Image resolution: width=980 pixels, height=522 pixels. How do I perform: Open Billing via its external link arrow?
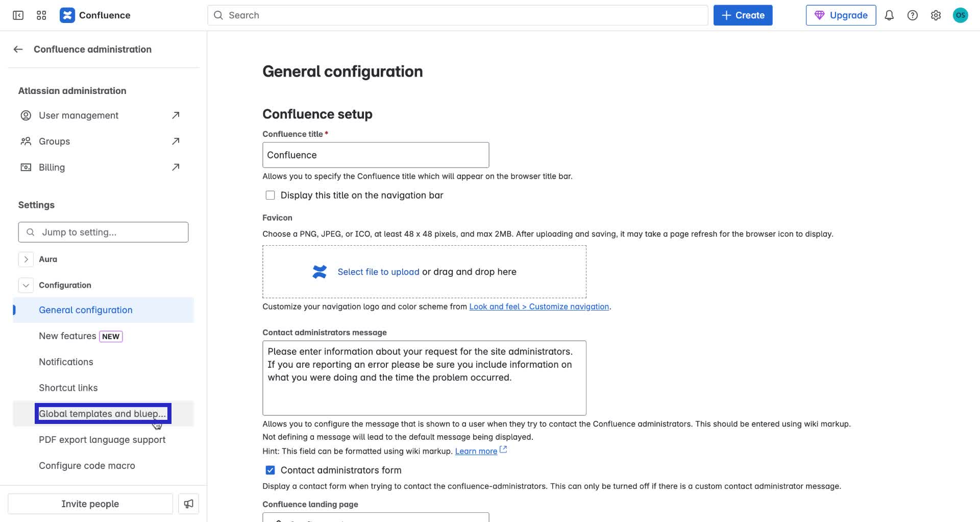coord(175,167)
